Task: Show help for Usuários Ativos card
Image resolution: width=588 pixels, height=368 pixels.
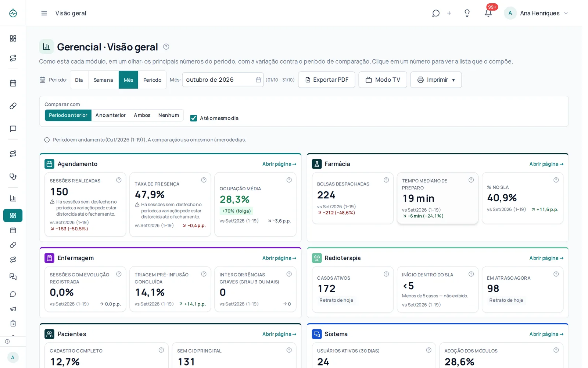Action: point(429,350)
